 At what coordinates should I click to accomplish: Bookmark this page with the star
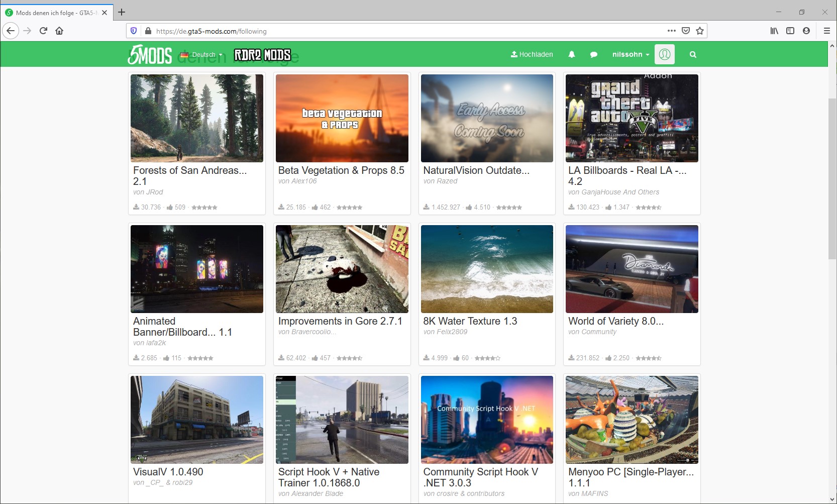pyautogui.click(x=700, y=31)
